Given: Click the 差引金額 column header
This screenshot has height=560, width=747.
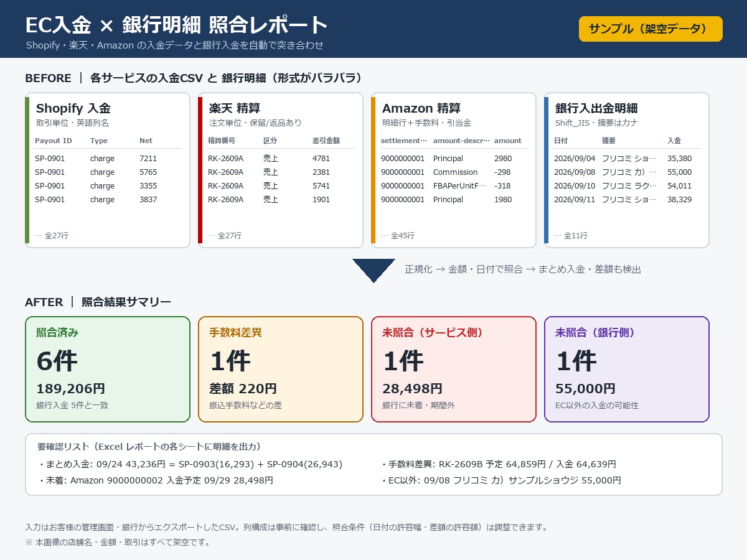Looking at the screenshot, I should point(326,141).
